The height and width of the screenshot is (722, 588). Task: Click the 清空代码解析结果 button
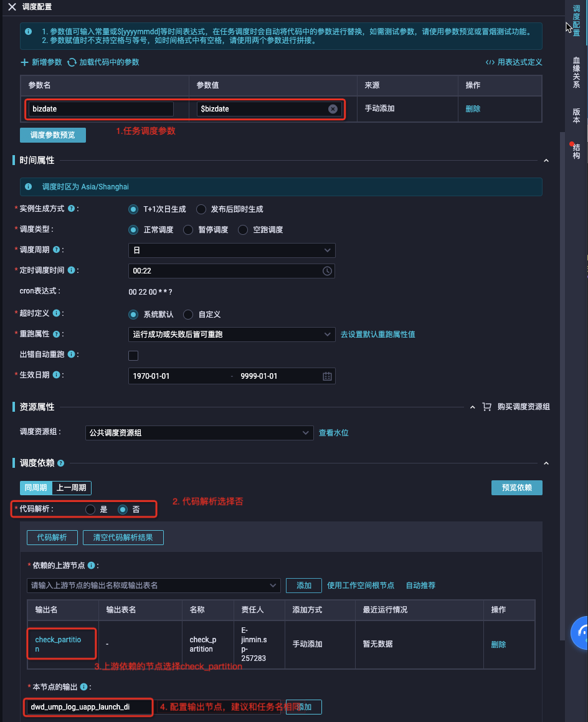point(123,538)
